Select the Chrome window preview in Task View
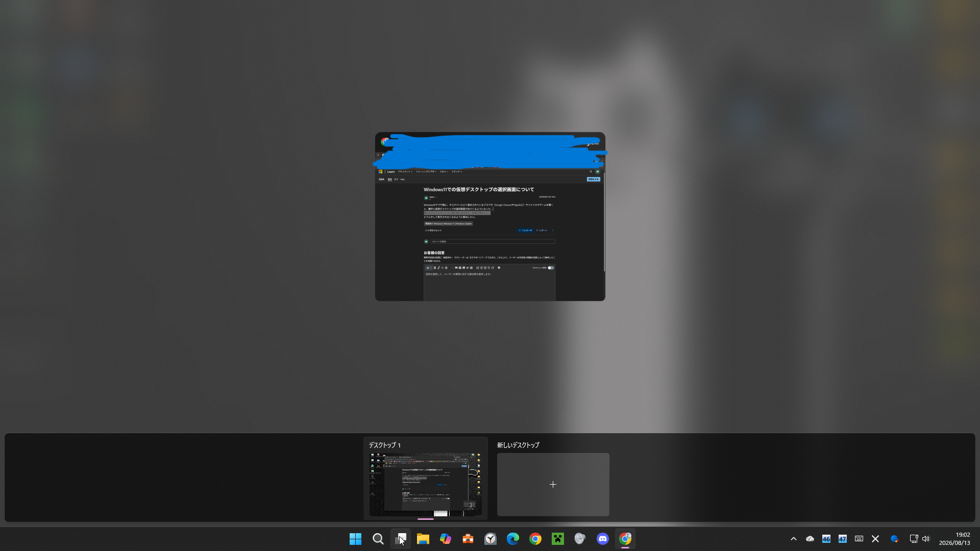This screenshot has width=980, height=551. click(x=490, y=217)
